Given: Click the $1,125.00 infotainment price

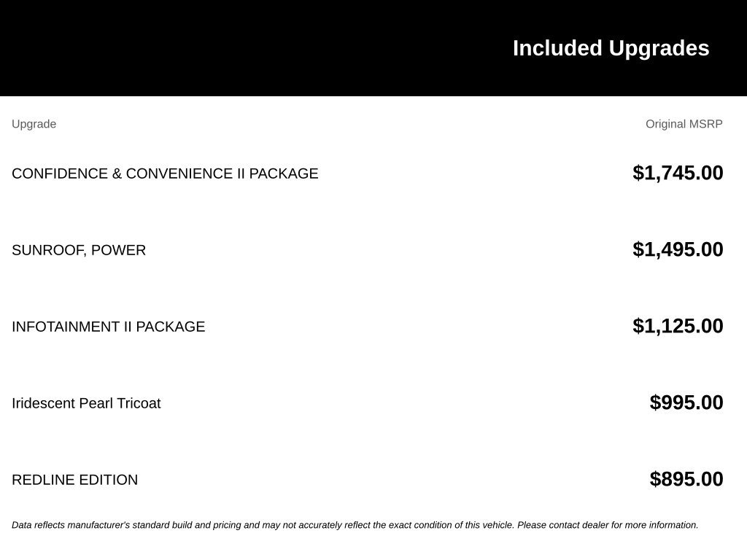Looking at the screenshot, I should 678,326.
